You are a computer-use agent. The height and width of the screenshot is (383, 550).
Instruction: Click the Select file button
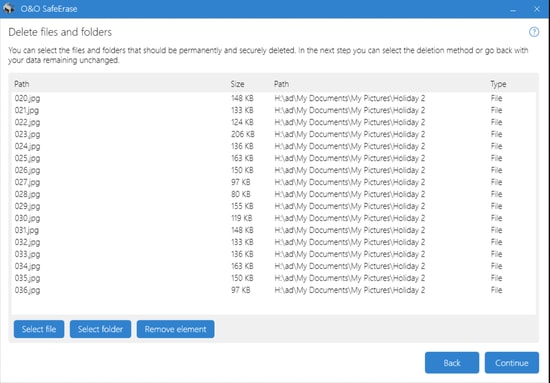[39, 329]
